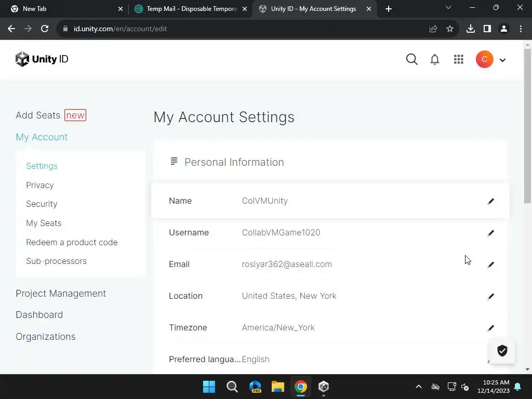Click America/New_York timezone value
The width and height of the screenshot is (532, 399).
pyautogui.click(x=278, y=328)
